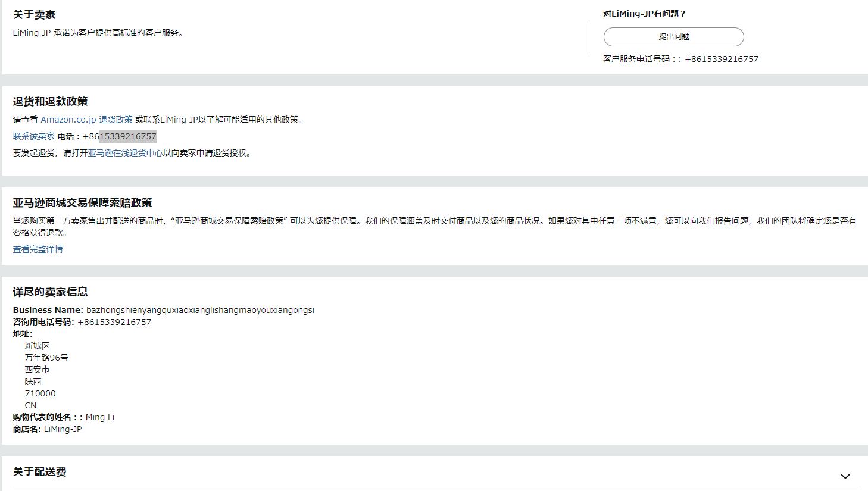868x491 pixels.
Task: Open the 查看完整详情 link
Action: coord(38,249)
